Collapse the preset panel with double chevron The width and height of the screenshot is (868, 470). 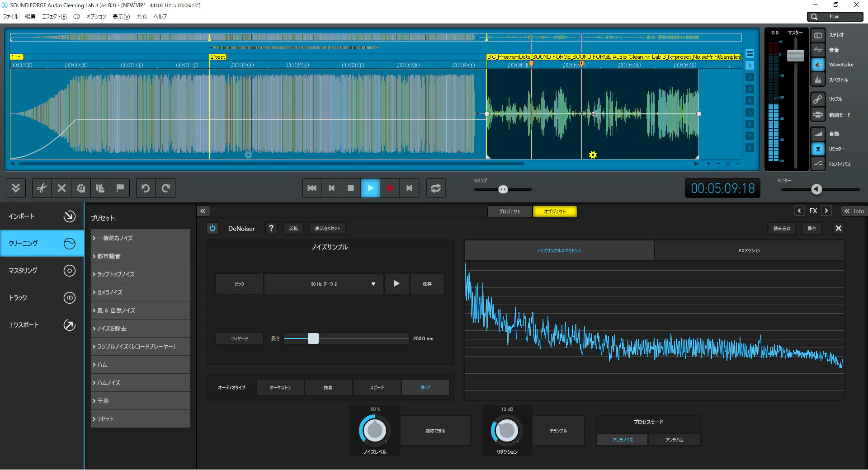click(203, 211)
